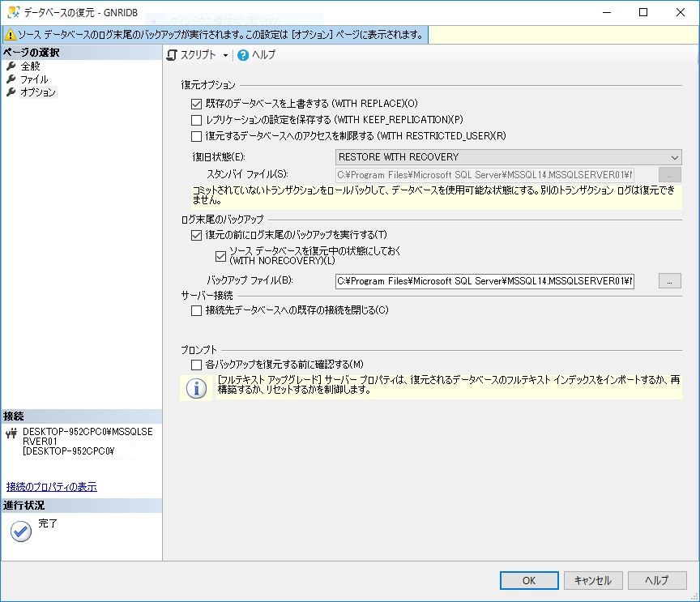Expand the Script dropdown arrow
This screenshot has width=700, height=602.
pos(225,56)
